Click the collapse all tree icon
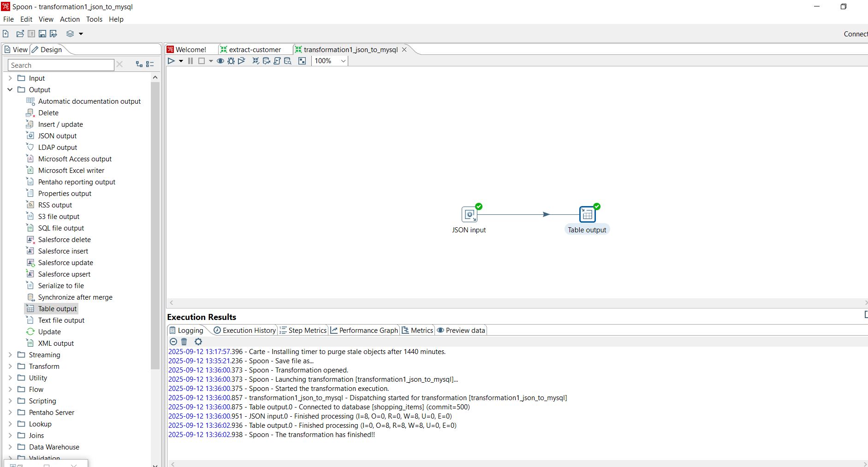The width and height of the screenshot is (868, 467). point(150,65)
